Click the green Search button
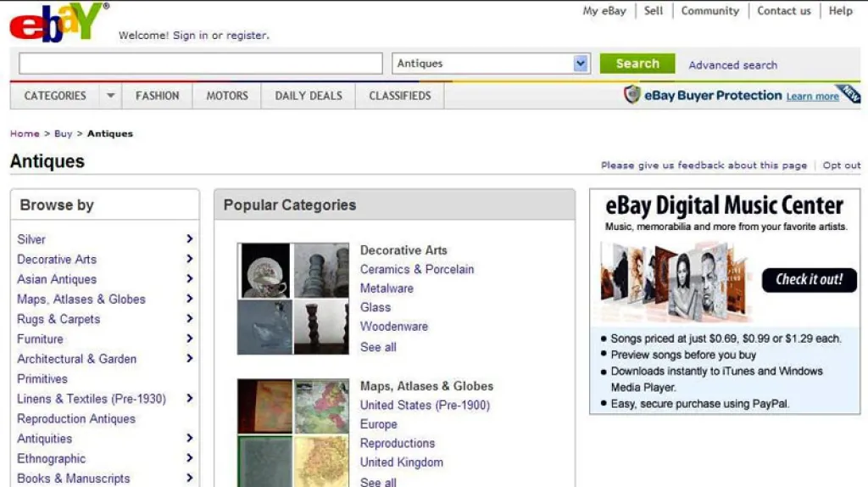The height and width of the screenshot is (487, 868). tap(637, 63)
